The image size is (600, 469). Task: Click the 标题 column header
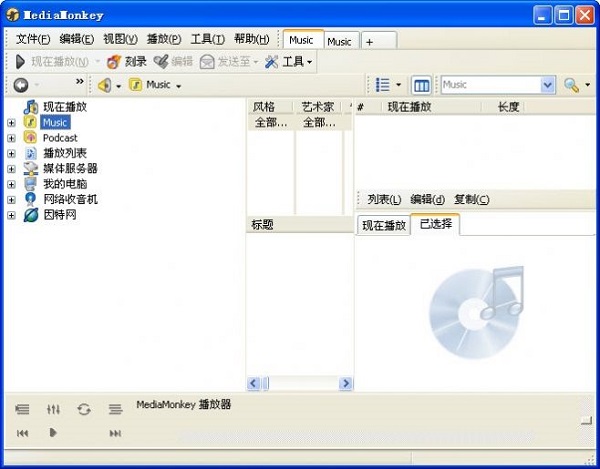300,225
